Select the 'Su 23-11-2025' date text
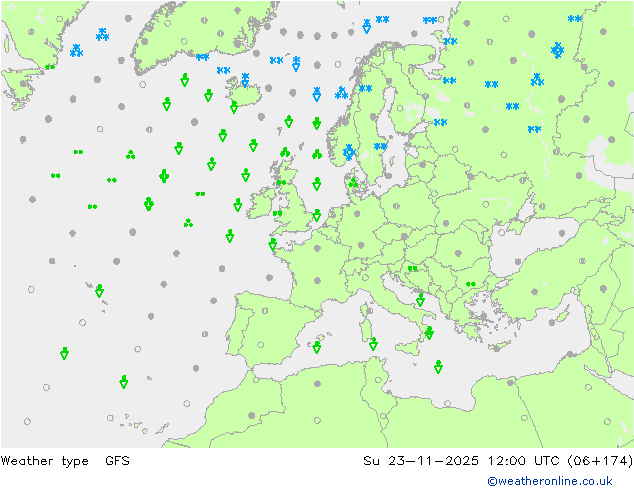 [421, 460]
